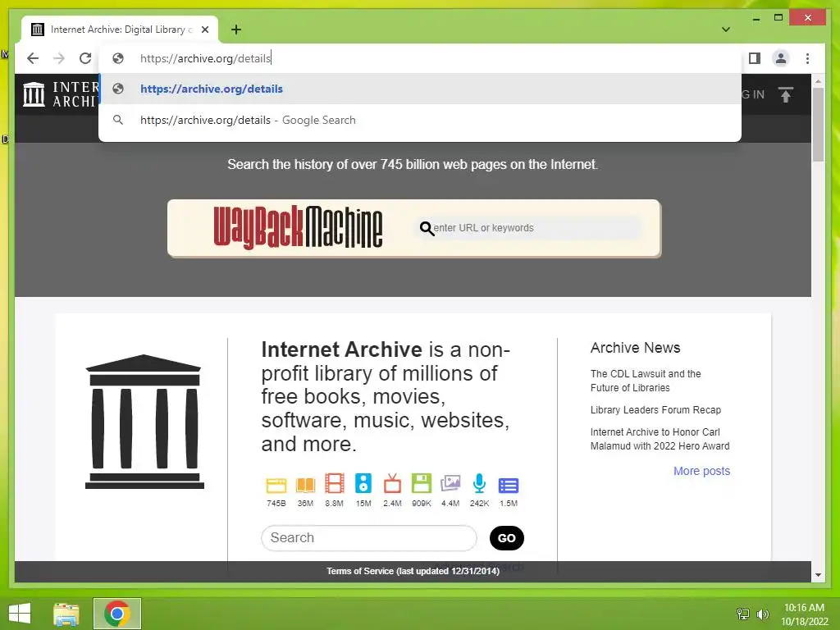Image resolution: width=840 pixels, height=630 pixels.
Task: Click the network tray icon
Action: [743, 614]
